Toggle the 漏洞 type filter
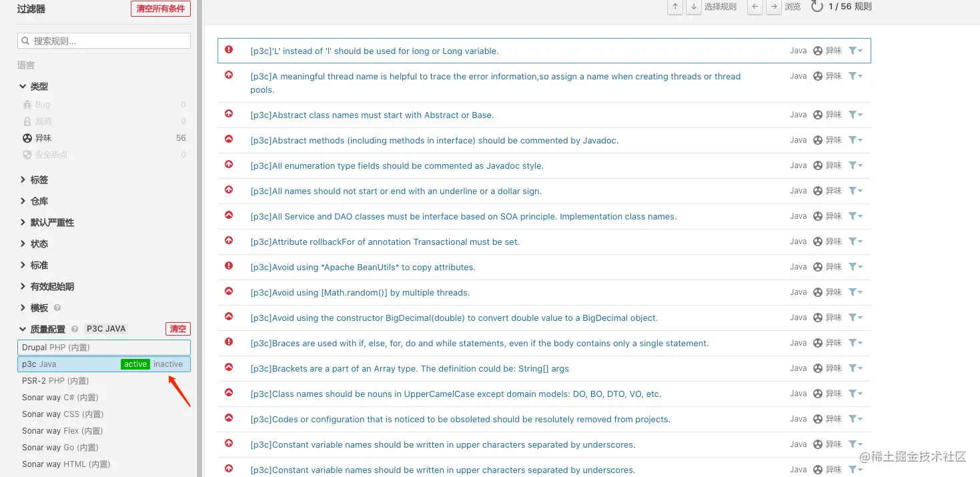 click(104, 121)
